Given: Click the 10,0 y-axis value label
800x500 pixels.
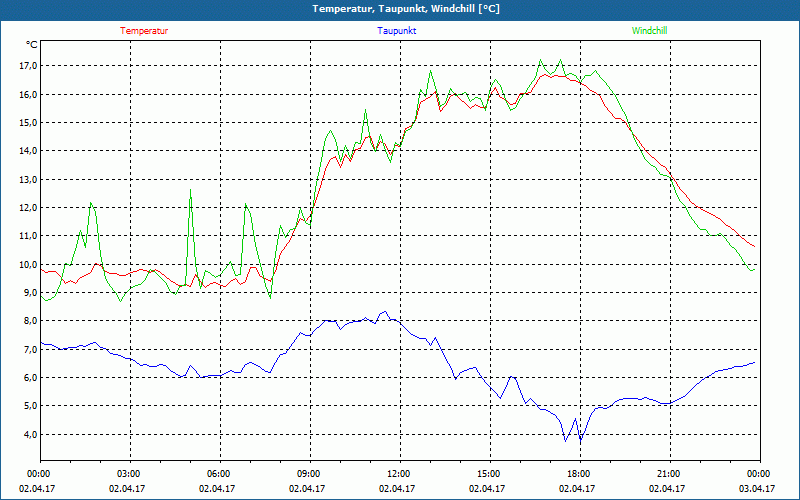Looking at the screenshot, I should click(x=27, y=265).
